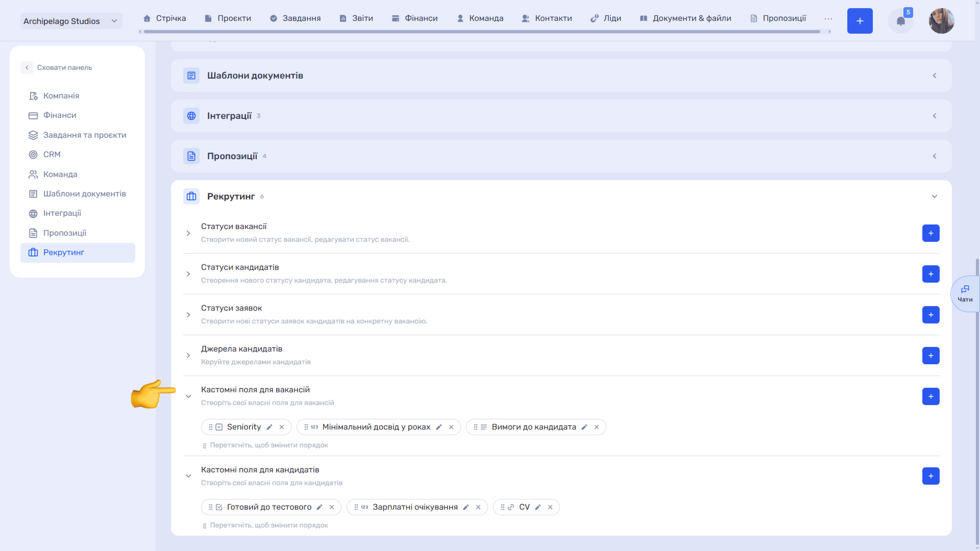Add a new Джерела кандидатів item

[x=930, y=356]
